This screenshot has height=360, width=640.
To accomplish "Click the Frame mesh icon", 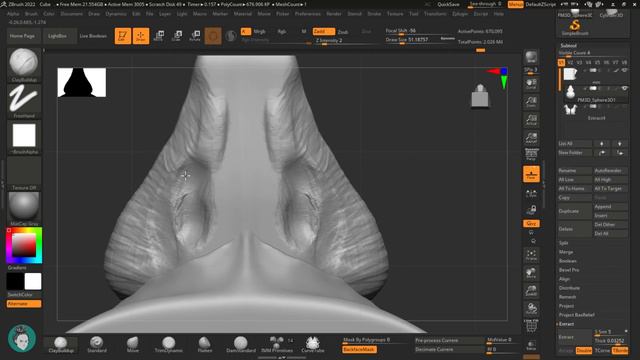I will click(x=531, y=255).
